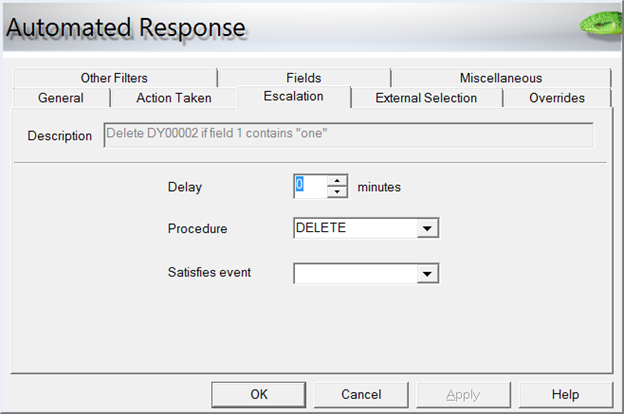Click the Help button
Screen dimensions: 624x414
pos(565,394)
